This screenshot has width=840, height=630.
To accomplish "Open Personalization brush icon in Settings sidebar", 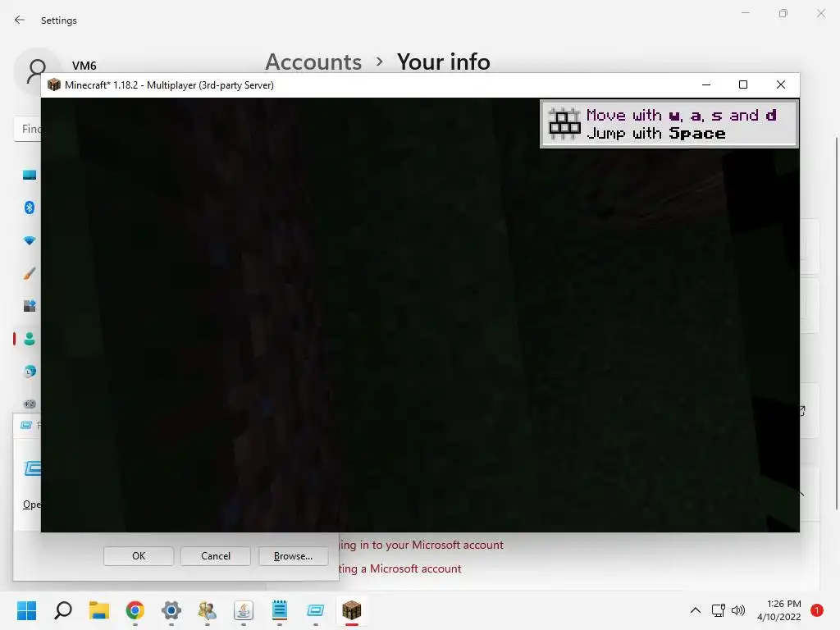I will [x=30, y=273].
